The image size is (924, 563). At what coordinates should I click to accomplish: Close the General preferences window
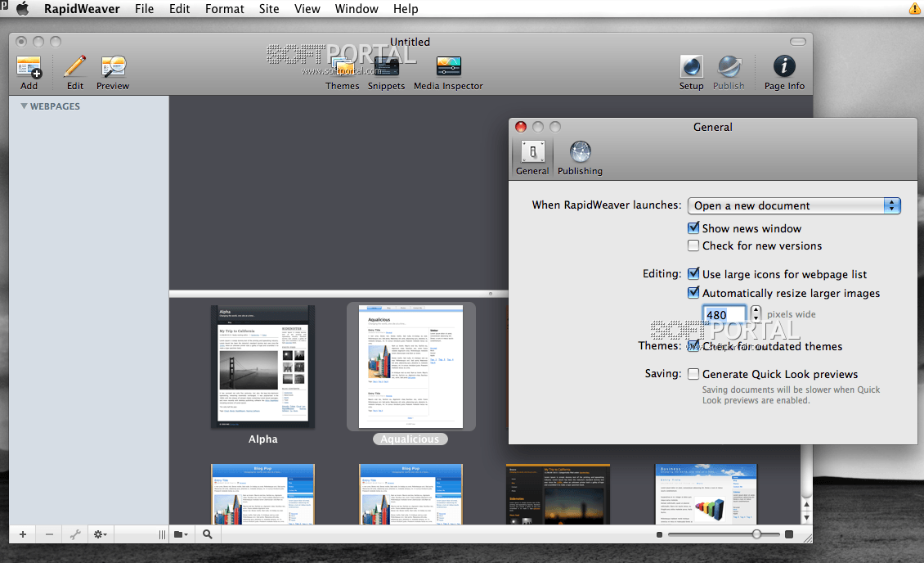tap(521, 127)
